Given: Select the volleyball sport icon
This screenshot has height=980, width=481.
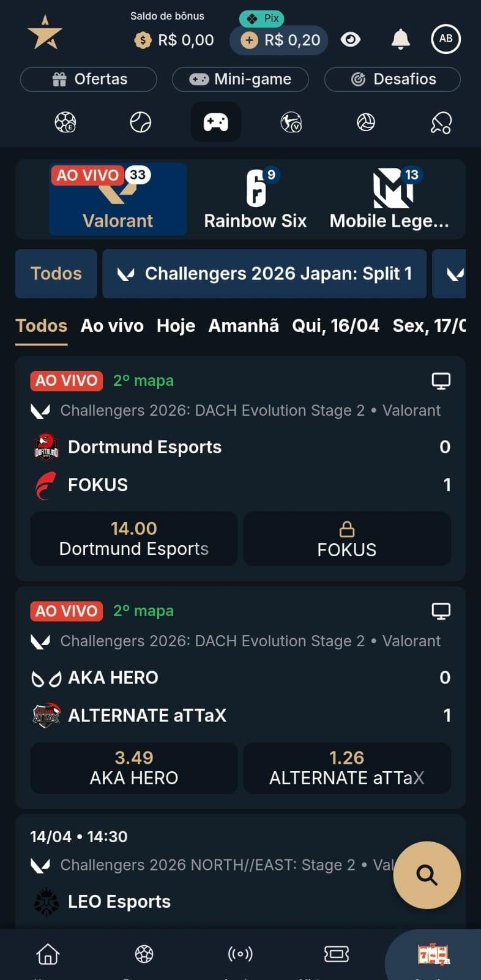Looking at the screenshot, I should click(x=366, y=123).
